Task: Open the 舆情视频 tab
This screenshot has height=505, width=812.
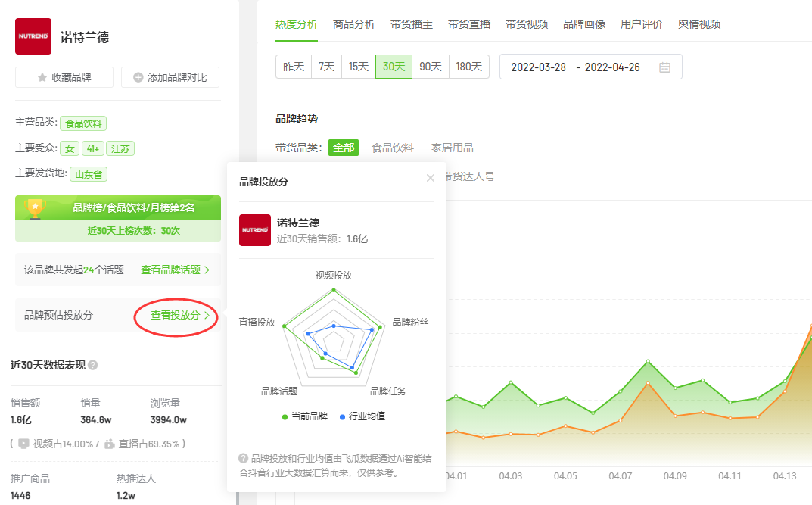Action: (698, 24)
